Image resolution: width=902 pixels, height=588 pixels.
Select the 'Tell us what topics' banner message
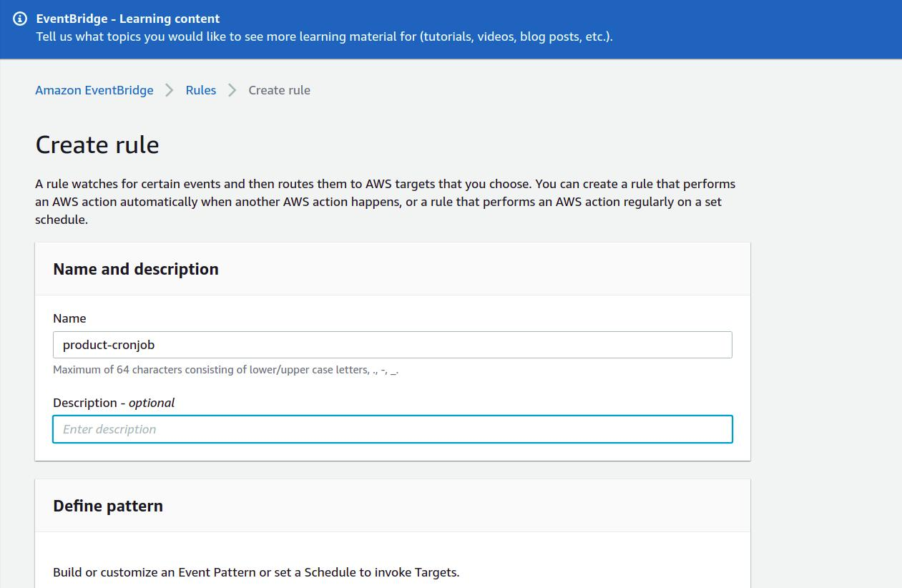pos(324,36)
